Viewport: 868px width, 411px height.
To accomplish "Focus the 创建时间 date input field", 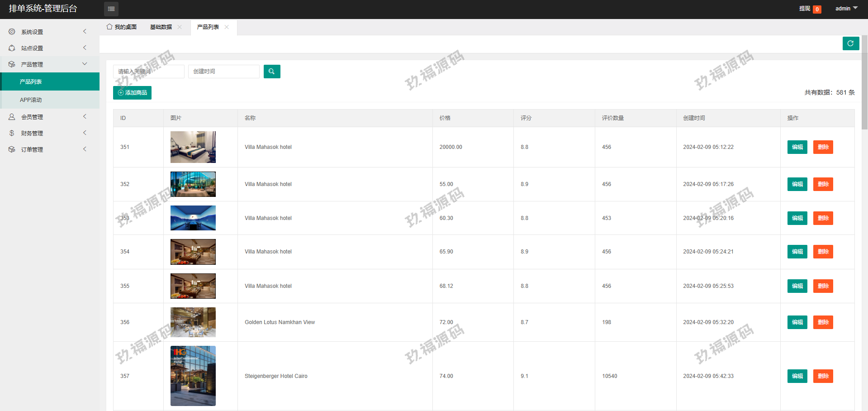I will coord(223,72).
